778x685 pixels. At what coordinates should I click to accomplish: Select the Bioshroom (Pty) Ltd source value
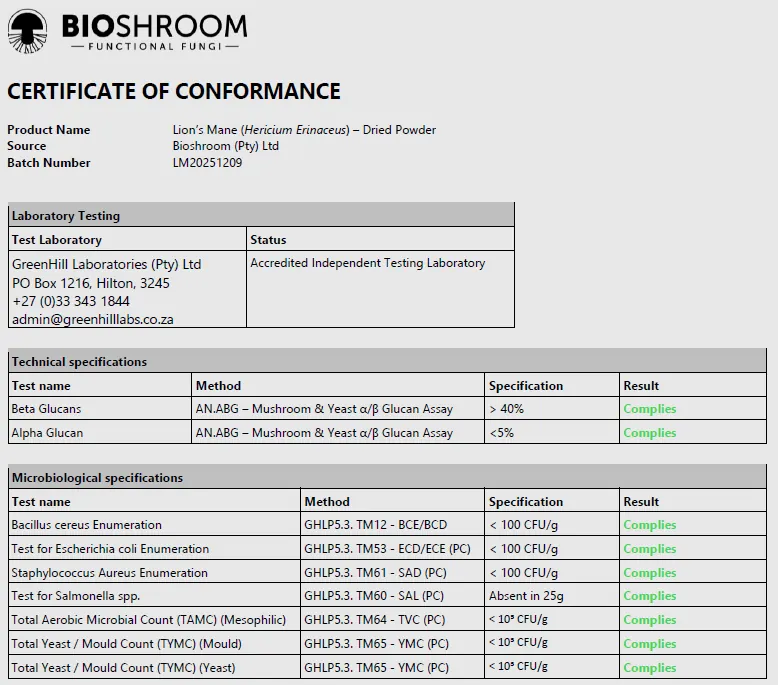click(x=226, y=146)
